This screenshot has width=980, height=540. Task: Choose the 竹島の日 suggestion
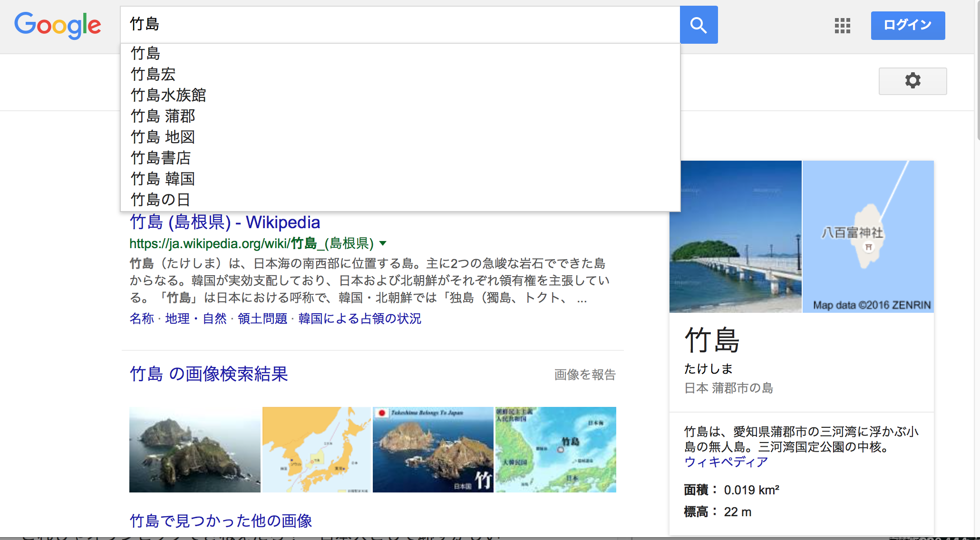tap(160, 200)
